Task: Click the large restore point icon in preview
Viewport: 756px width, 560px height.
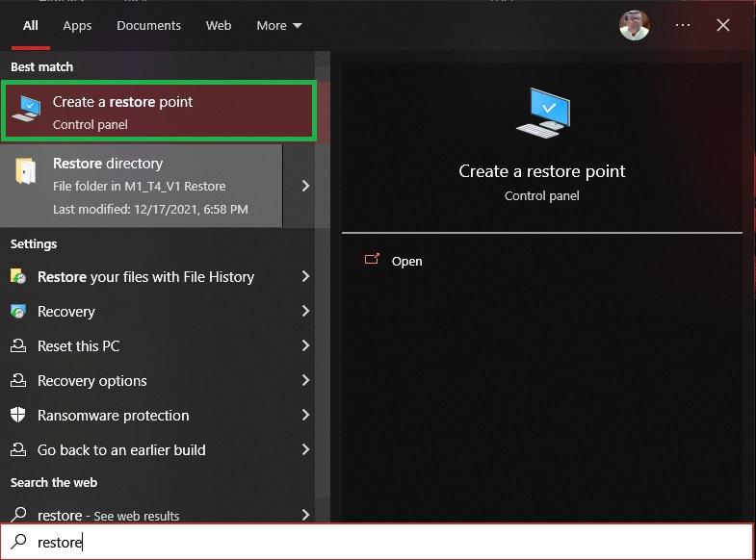Action: pyautogui.click(x=543, y=114)
